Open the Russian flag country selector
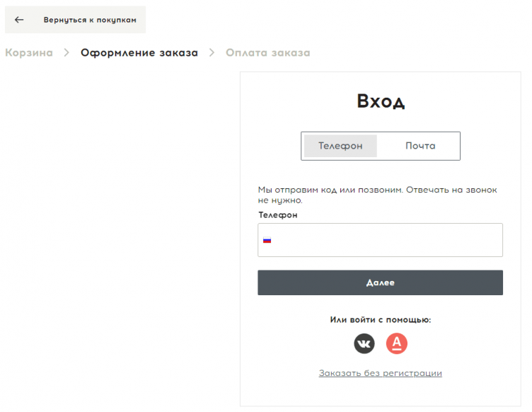Viewport: 532px width, 412px height. point(267,240)
